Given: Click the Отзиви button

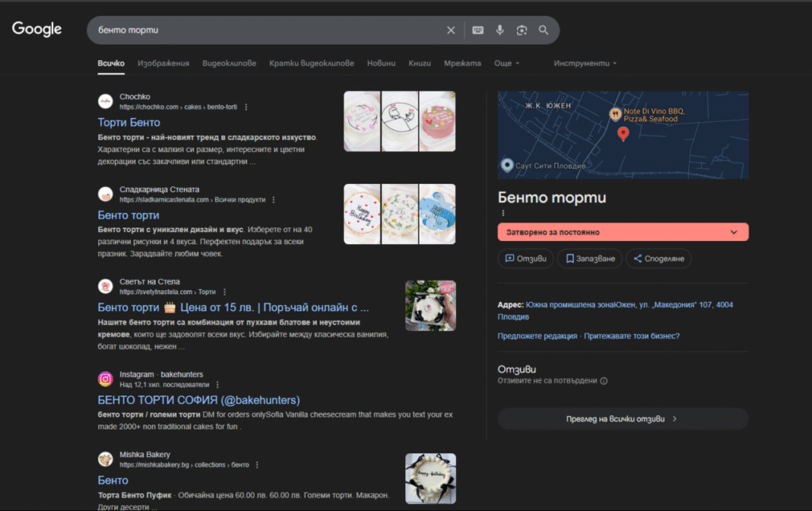Looking at the screenshot, I should tap(527, 258).
